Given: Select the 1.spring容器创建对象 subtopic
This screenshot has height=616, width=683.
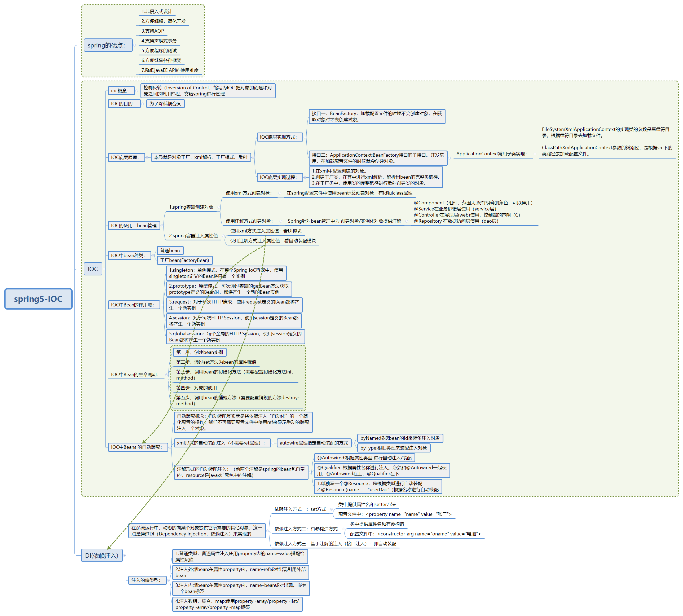Looking at the screenshot, I should coord(191,207).
